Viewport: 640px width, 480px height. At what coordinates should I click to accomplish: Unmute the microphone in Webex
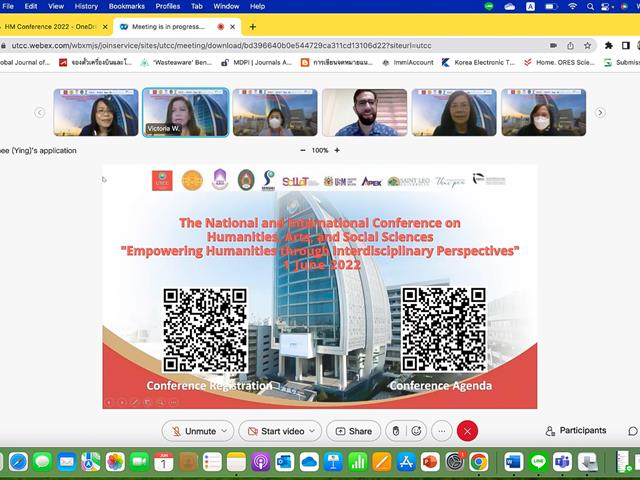click(193, 431)
